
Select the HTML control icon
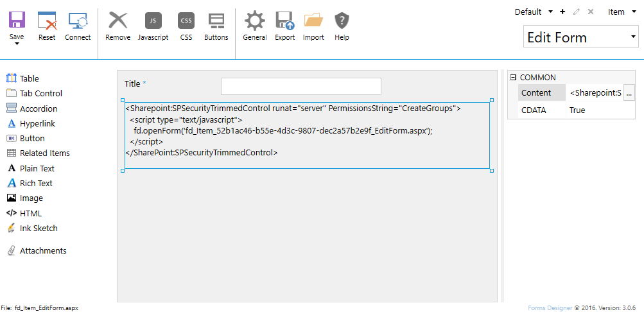[12, 213]
